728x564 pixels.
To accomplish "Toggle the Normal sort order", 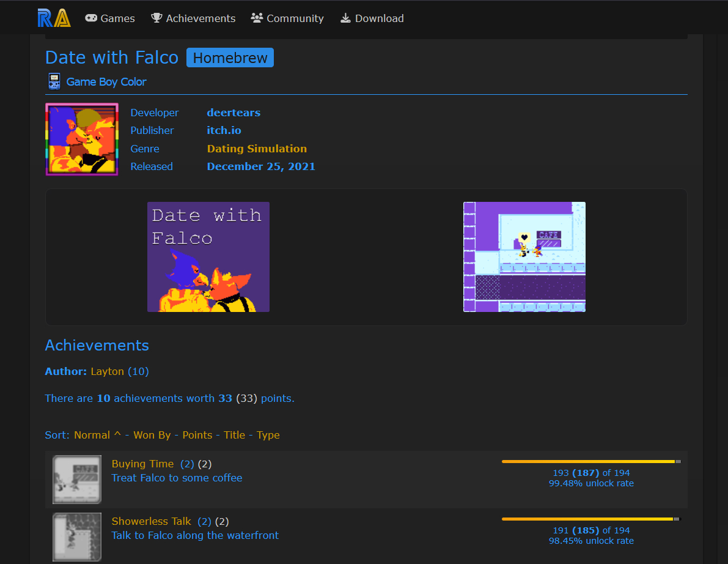I will click(97, 435).
